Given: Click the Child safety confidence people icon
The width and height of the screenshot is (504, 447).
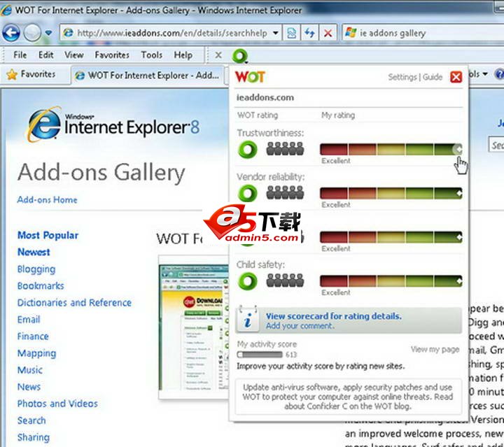Looking at the screenshot, I should (x=285, y=281).
